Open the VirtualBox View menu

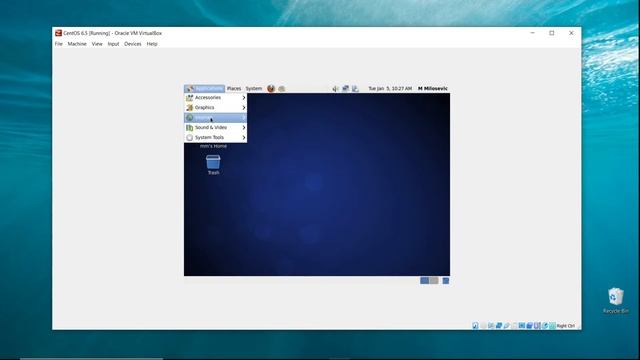[97, 44]
